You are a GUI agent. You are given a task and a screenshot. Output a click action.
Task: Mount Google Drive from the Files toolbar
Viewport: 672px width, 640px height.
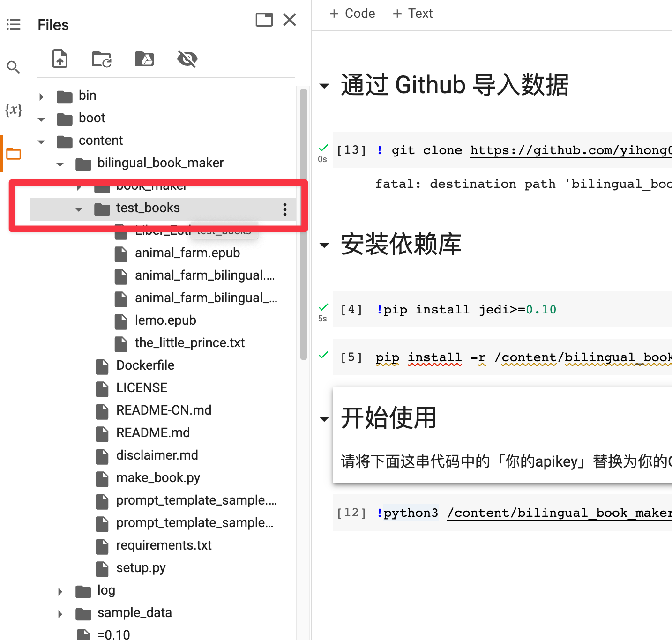point(144,59)
